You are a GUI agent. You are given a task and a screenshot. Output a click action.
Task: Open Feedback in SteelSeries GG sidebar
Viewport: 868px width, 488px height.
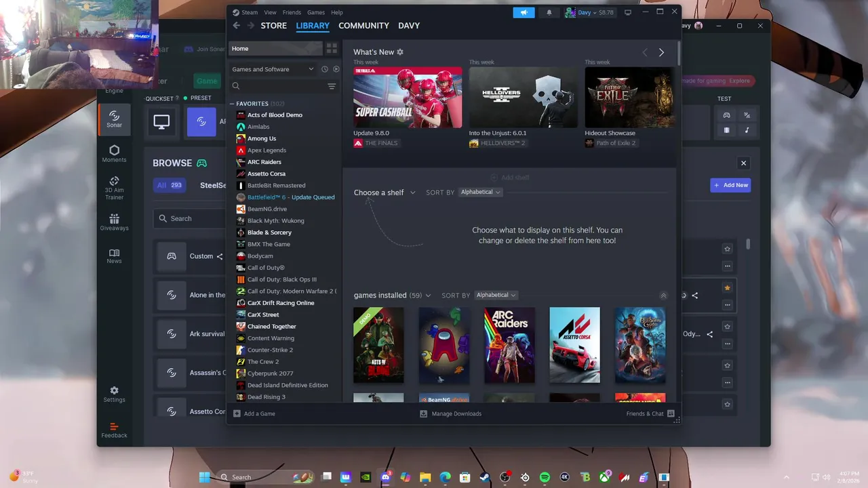pyautogui.click(x=114, y=430)
